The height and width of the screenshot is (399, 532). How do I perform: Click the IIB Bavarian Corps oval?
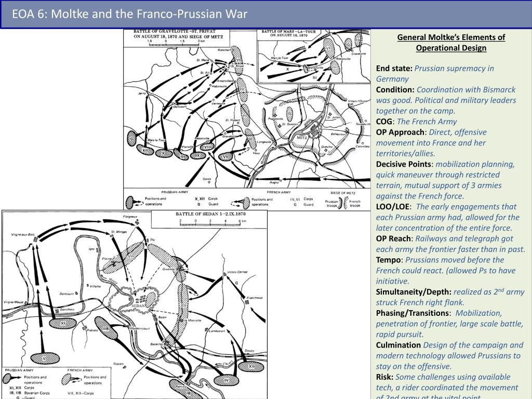(106, 328)
